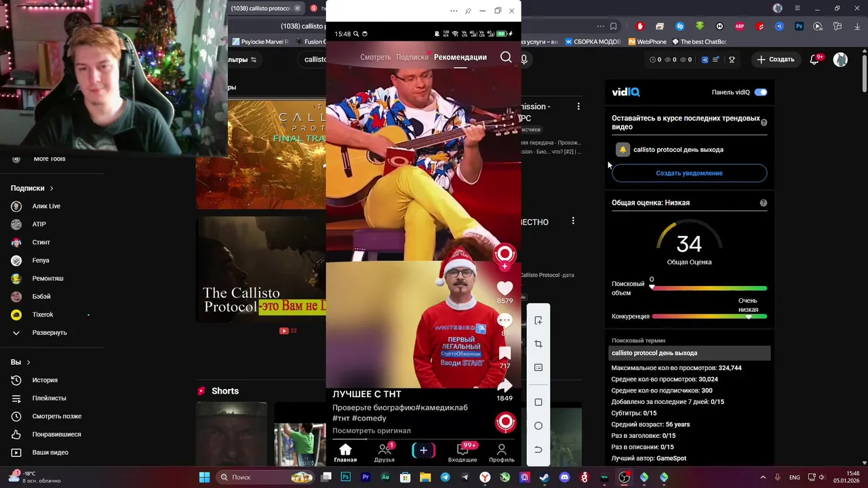Show hidden system tray icons chevron
Screen dimensions: 868x488
[763, 477]
